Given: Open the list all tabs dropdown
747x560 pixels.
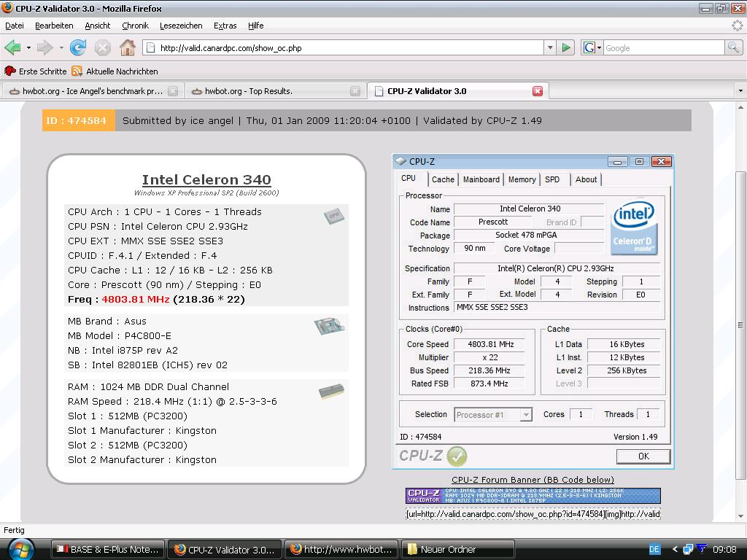Looking at the screenshot, I should [x=740, y=91].
